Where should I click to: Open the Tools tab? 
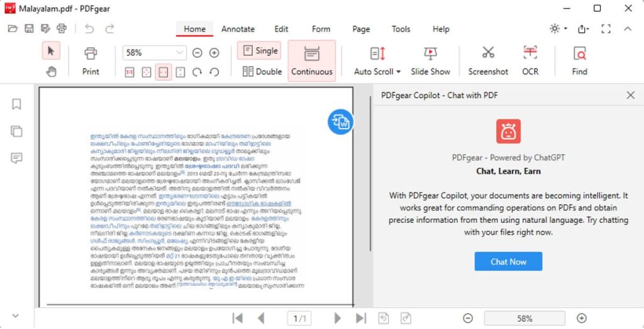pyautogui.click(x=401, y=29)
